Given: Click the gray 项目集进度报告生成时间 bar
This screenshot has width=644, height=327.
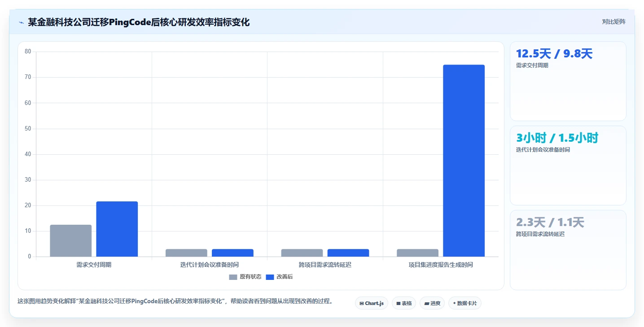Looking at the screenshot, I should pyautogui.click(x=418, y=253).
